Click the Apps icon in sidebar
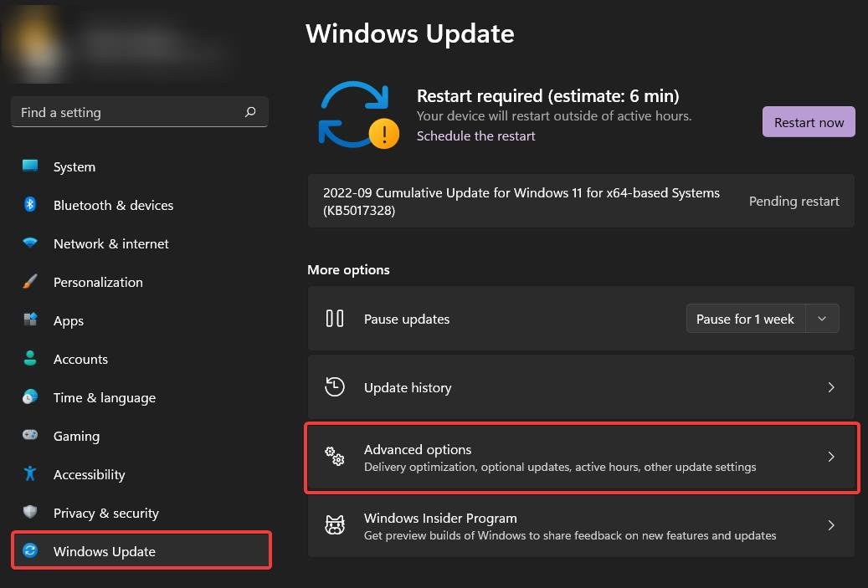 (x=30, y=320)
